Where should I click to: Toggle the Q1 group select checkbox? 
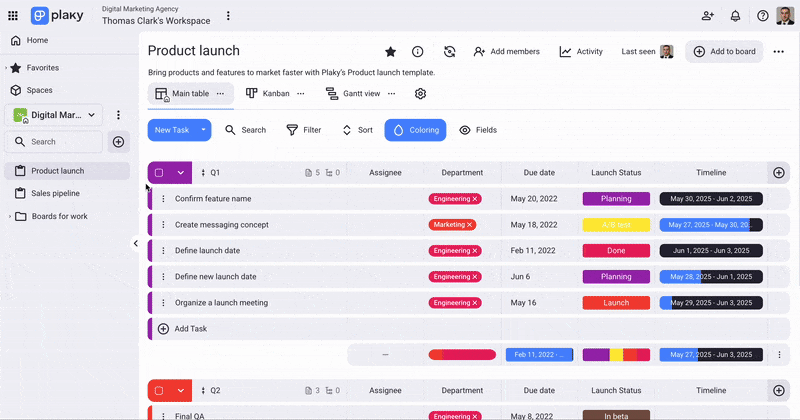point(159,173)
